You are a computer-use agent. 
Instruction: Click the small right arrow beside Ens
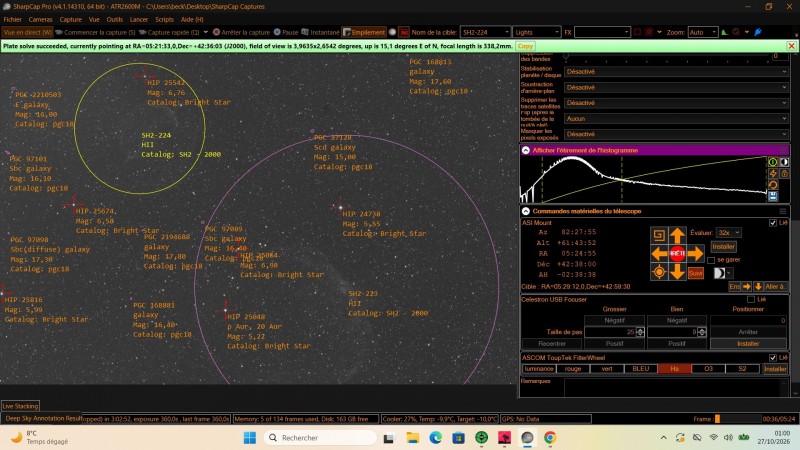(747, 287)
